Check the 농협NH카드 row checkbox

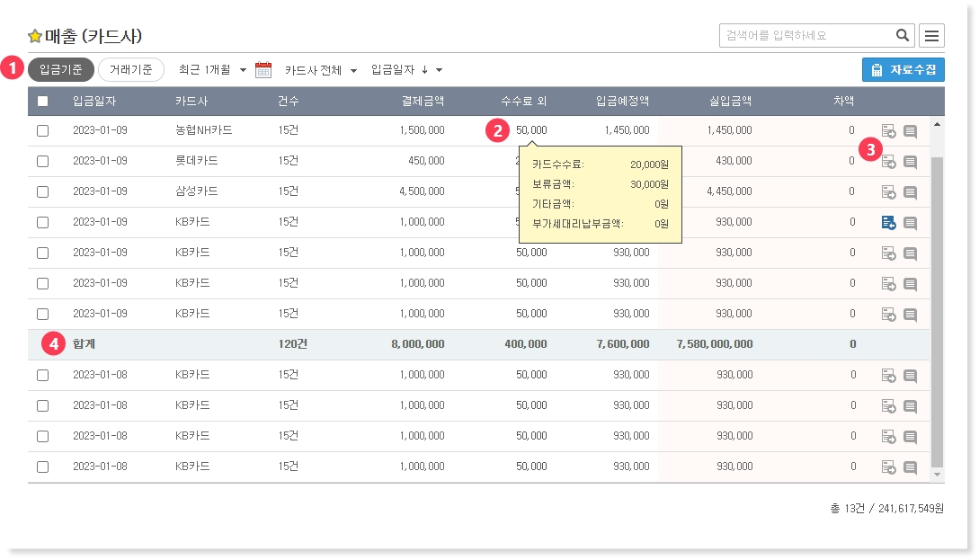pos(42,130)
